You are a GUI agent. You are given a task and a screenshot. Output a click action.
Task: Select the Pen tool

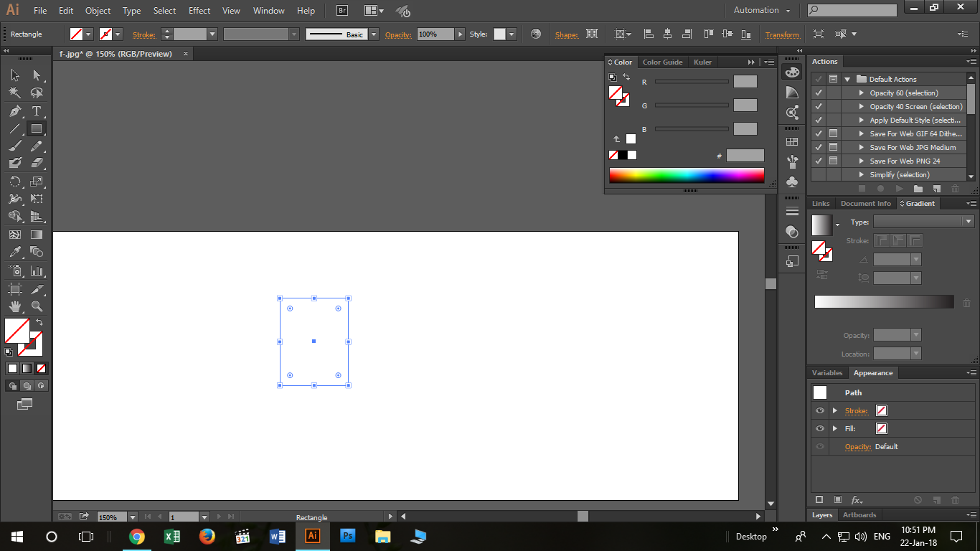(15, 111)
